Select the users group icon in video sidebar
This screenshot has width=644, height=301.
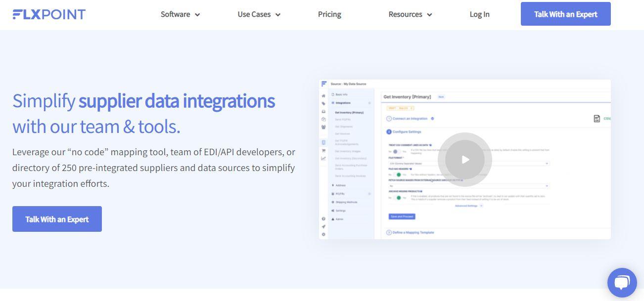pos(323,127)
